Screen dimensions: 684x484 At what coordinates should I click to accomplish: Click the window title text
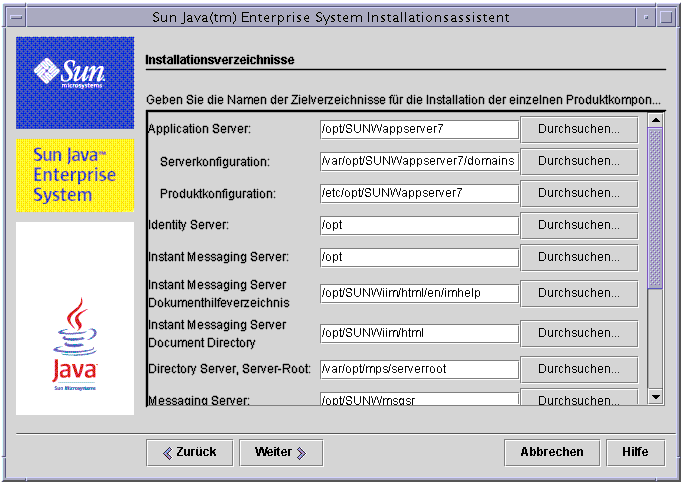331,17
